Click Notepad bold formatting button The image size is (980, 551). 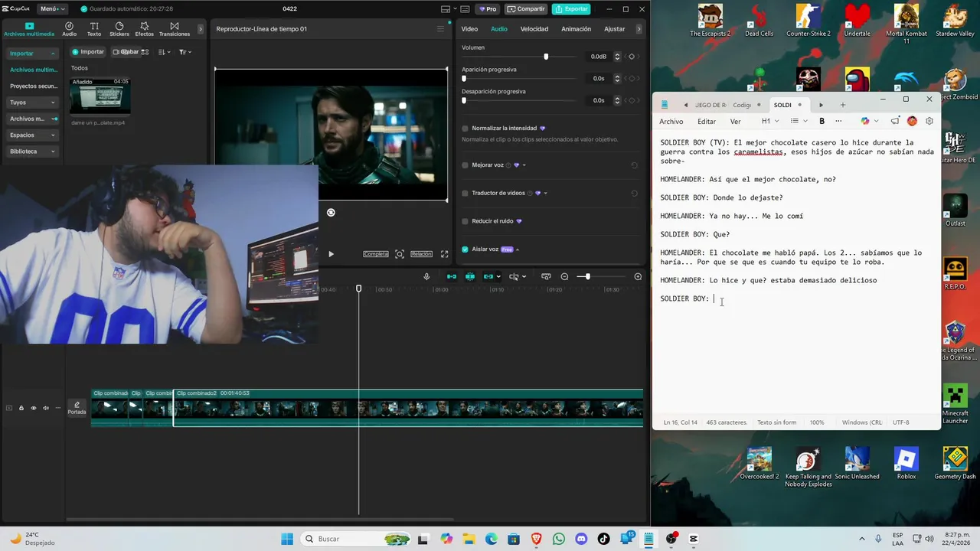point(822,121)
